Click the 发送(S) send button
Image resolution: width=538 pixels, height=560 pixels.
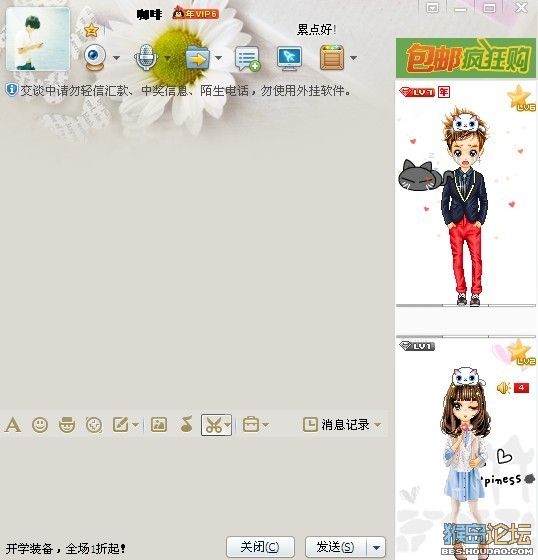[335, 547]
